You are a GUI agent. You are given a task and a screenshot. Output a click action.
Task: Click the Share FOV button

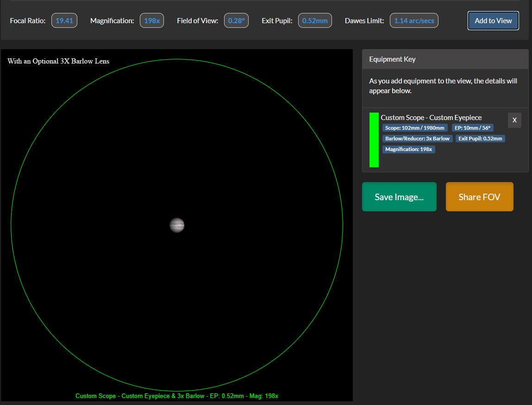[479, 196]
